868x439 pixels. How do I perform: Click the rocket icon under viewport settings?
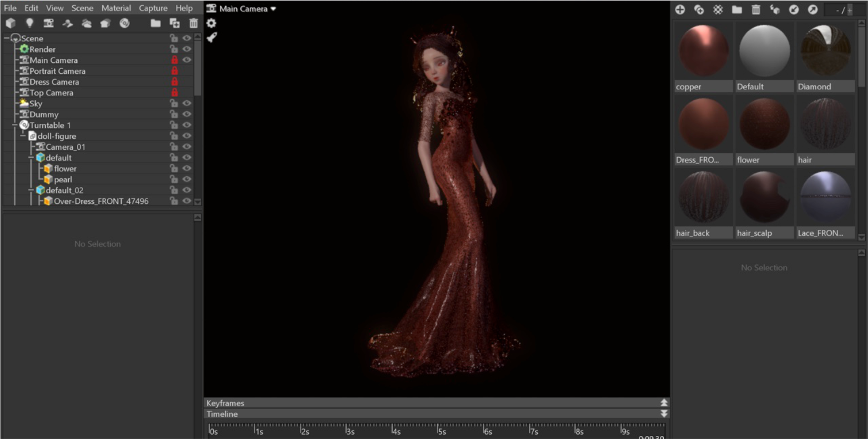click(x=211, y=38)
